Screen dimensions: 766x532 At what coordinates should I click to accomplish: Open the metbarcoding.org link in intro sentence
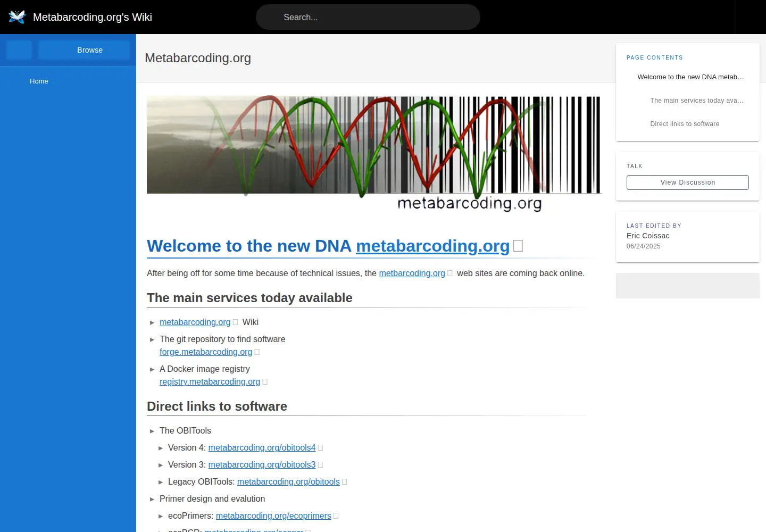(x=412, y=273)
